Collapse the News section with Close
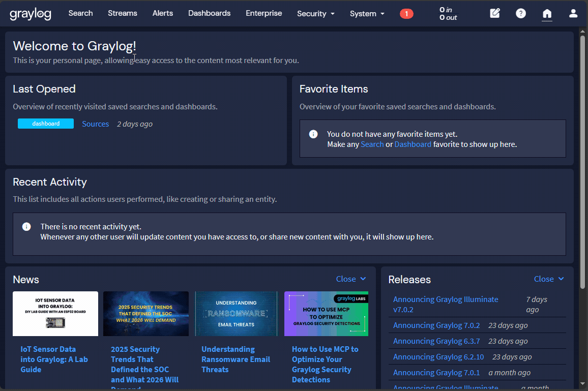 click(x=351, y=279)
